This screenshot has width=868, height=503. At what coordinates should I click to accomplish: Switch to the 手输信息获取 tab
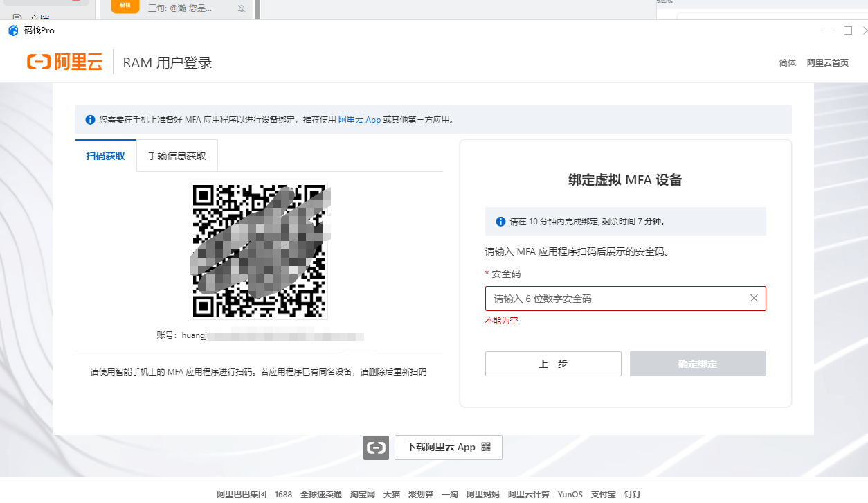177,156
